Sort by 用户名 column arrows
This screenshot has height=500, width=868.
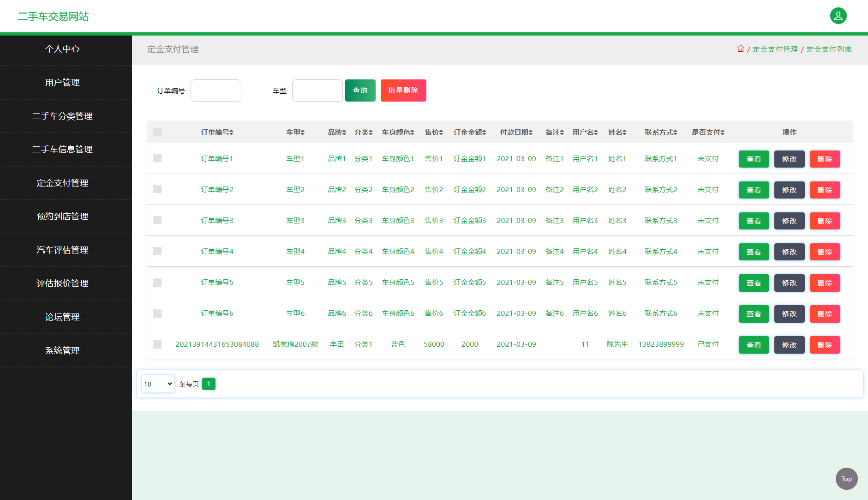[596, 133]
